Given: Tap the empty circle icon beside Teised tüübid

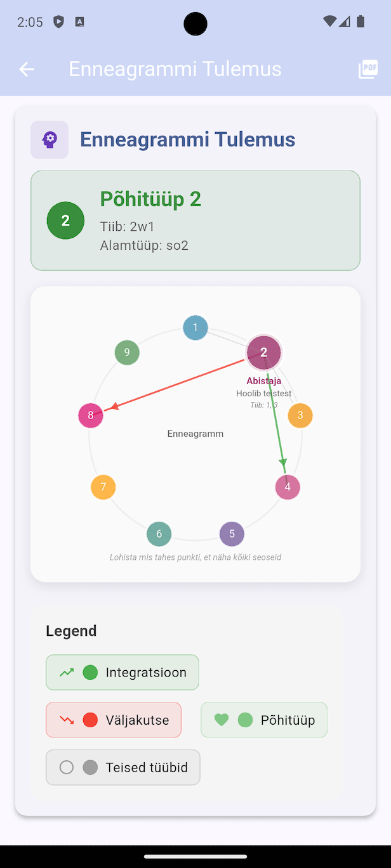Looking at the screenshot, I should click(67, 767).
